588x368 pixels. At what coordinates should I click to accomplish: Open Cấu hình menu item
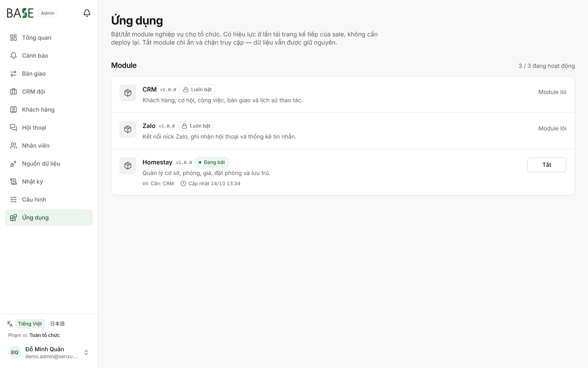49,200
